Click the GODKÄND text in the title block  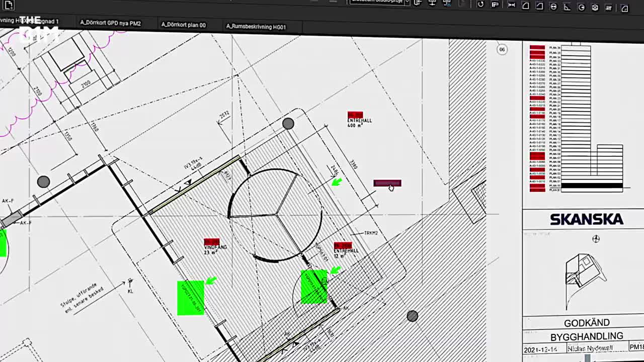coord(587,323)
